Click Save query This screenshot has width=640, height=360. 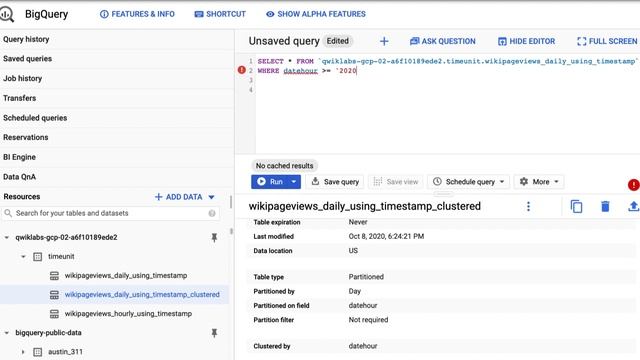335,182
